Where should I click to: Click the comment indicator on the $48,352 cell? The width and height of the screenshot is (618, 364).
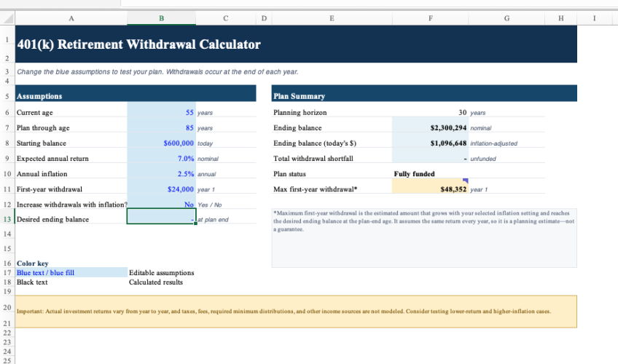point(466,181)
